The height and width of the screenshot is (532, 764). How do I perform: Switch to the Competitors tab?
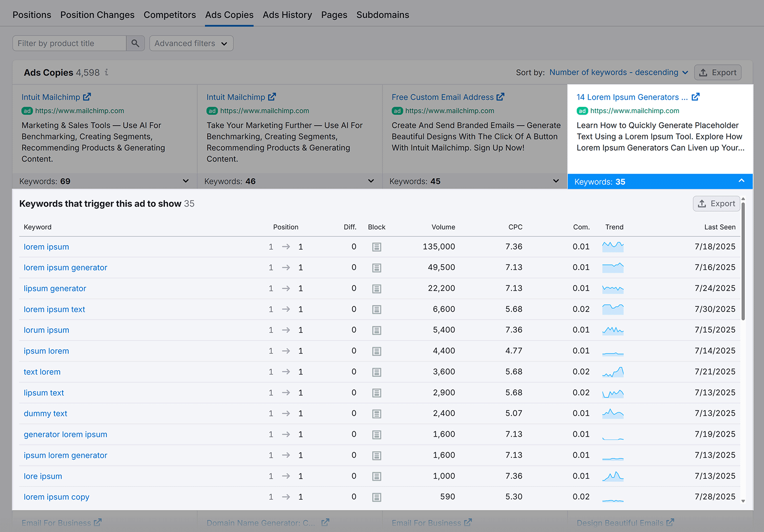pyautogui.click(x=170, y=14)
